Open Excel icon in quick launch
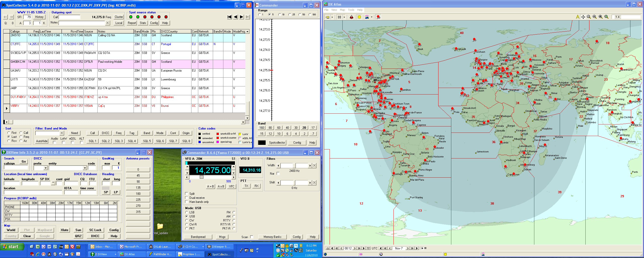The width and height of the screenshot is (644, 258). click(x=37, y=247)
